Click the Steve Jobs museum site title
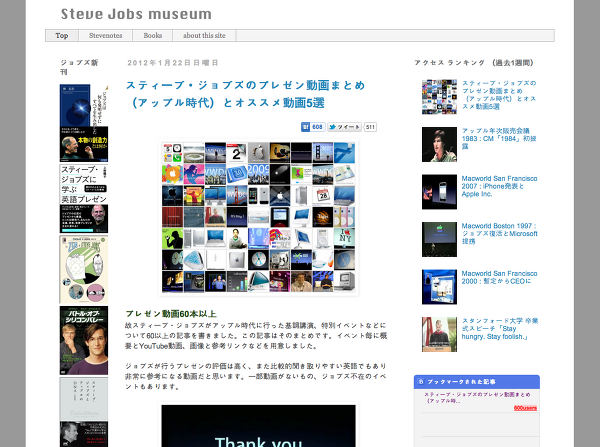This screenshot has height=447, width=600. [136, 14]
